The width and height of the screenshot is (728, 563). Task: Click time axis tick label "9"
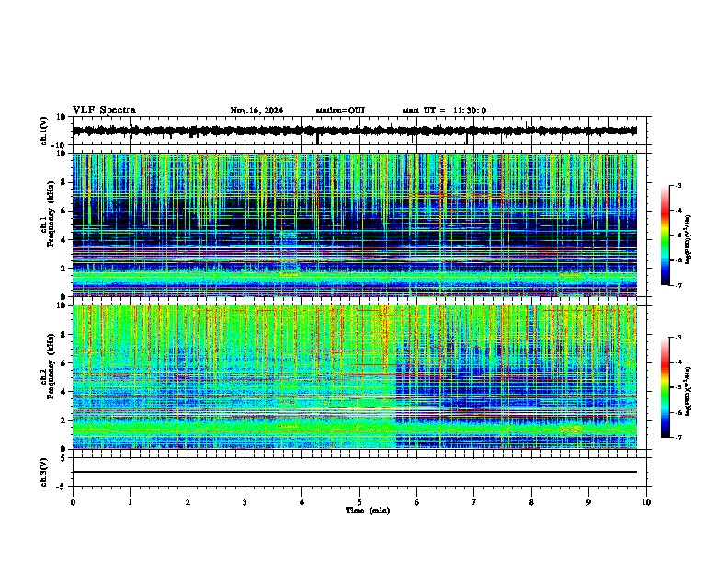(588, 502)
